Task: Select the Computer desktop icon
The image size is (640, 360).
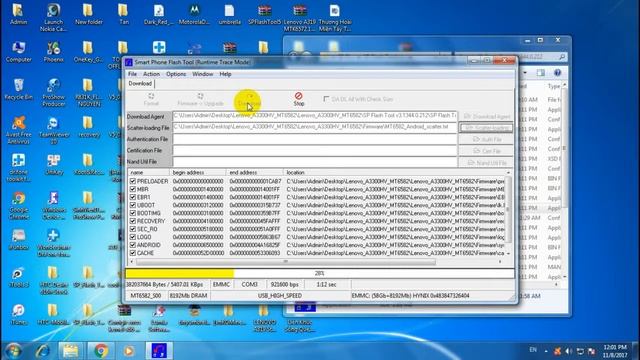Action: (18, 52)
